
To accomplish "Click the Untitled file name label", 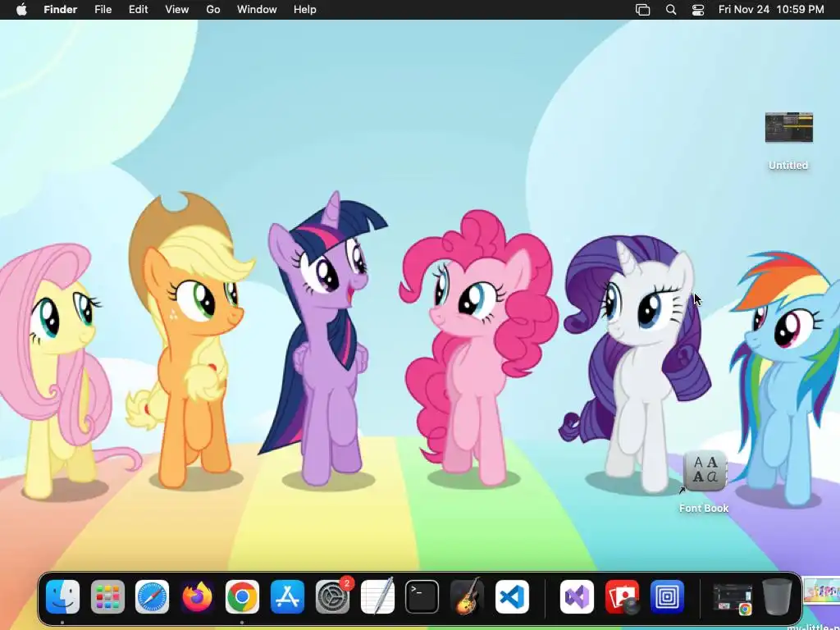I will click(x=788, y=166).
